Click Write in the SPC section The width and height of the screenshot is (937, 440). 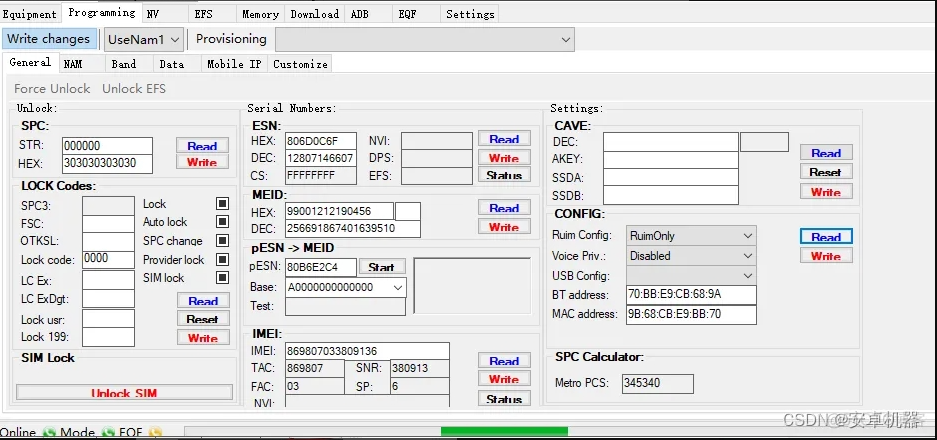point(202,162)
